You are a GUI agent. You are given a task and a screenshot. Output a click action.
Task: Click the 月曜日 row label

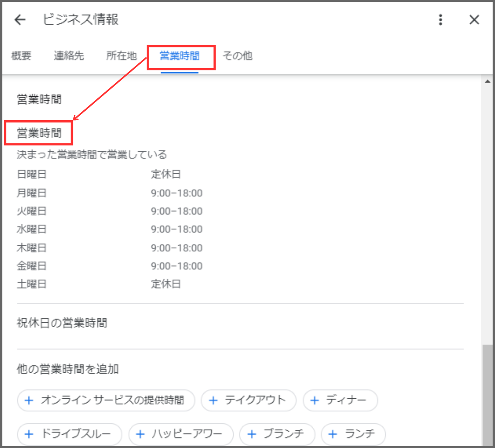[31, 193]
